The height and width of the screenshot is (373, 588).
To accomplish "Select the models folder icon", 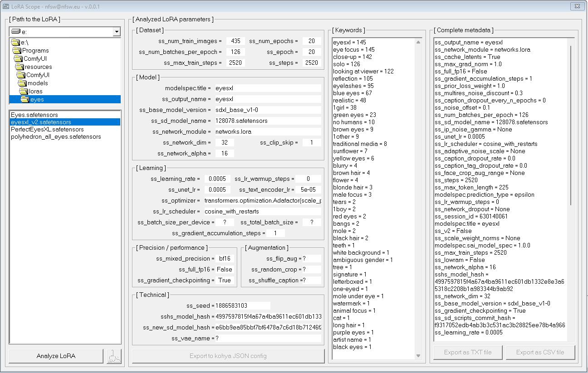I will 22,83.
